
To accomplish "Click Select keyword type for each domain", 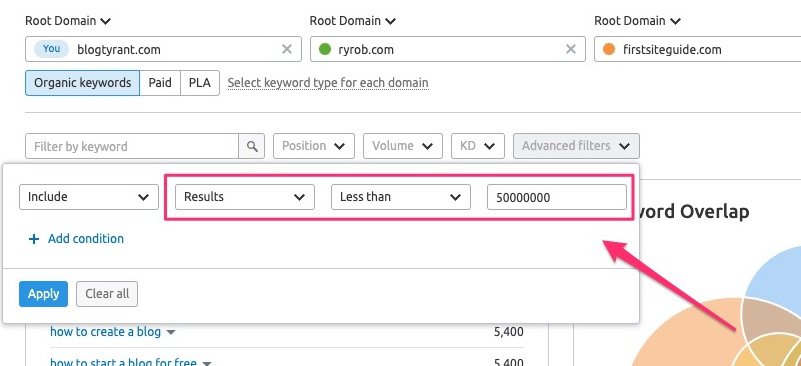I will (x=328, y=83).
